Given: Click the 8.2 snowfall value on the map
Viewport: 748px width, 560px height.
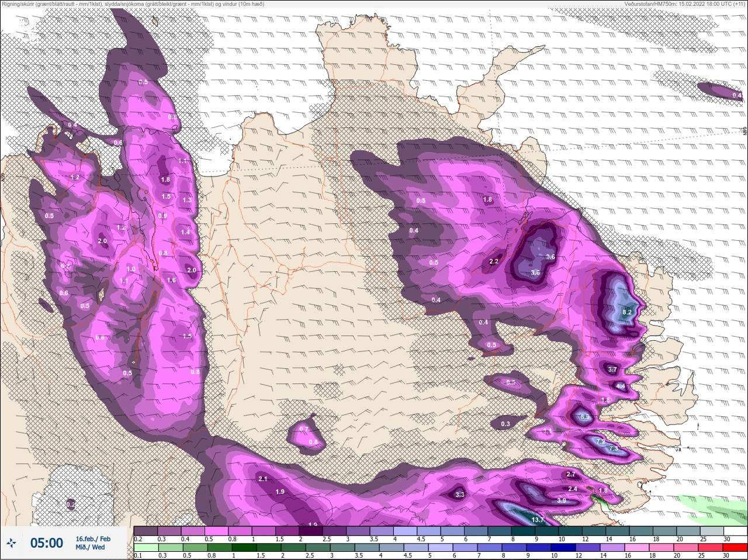Looking at the screenshot, I should click(x=627, y=313).
